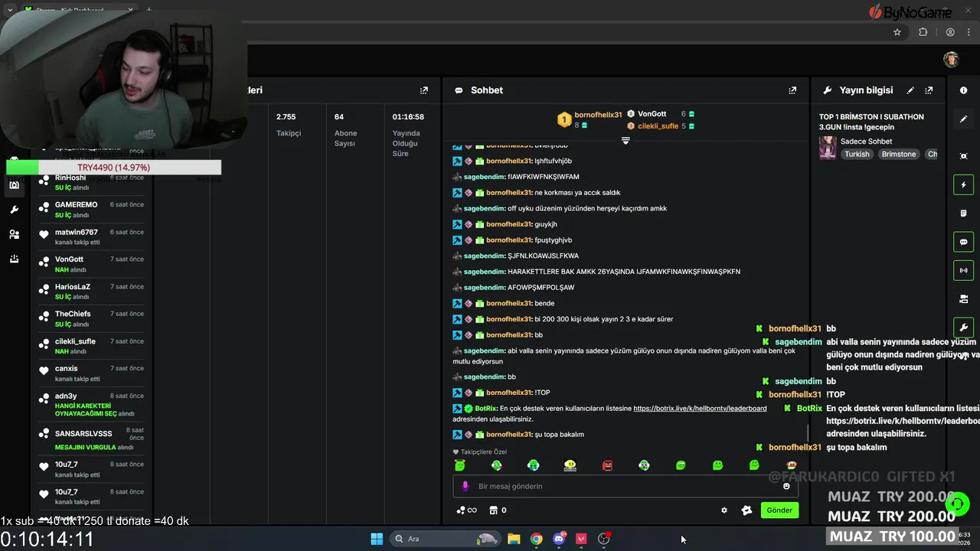Open the Windows Start menu

[x=377, y=539]
